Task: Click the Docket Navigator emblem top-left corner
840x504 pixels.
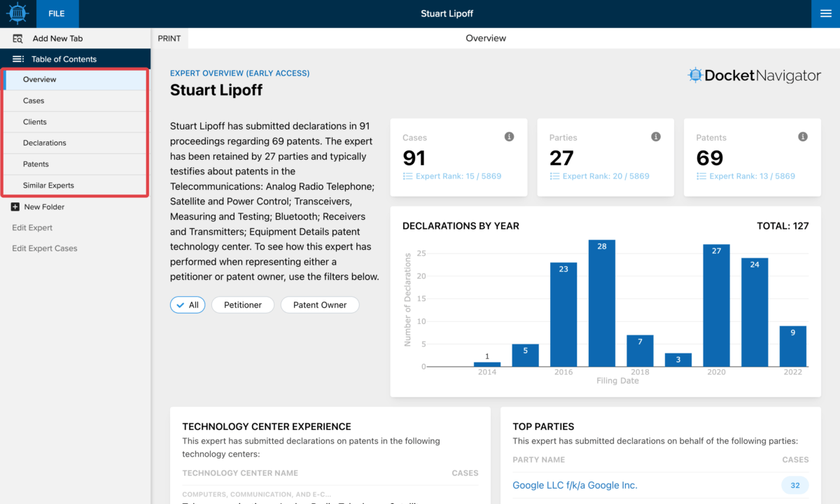Action: coord(17,13)
